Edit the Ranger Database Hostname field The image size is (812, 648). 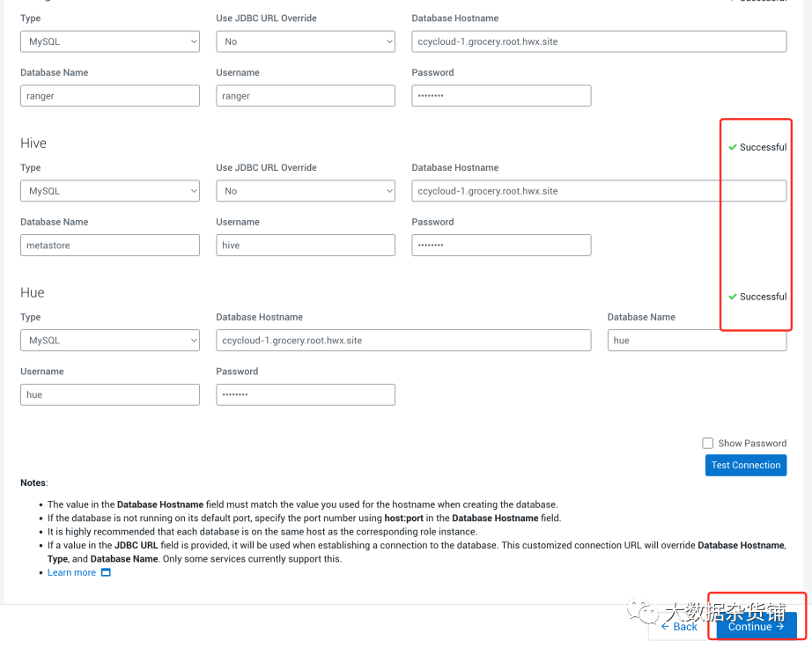[599, 41]
